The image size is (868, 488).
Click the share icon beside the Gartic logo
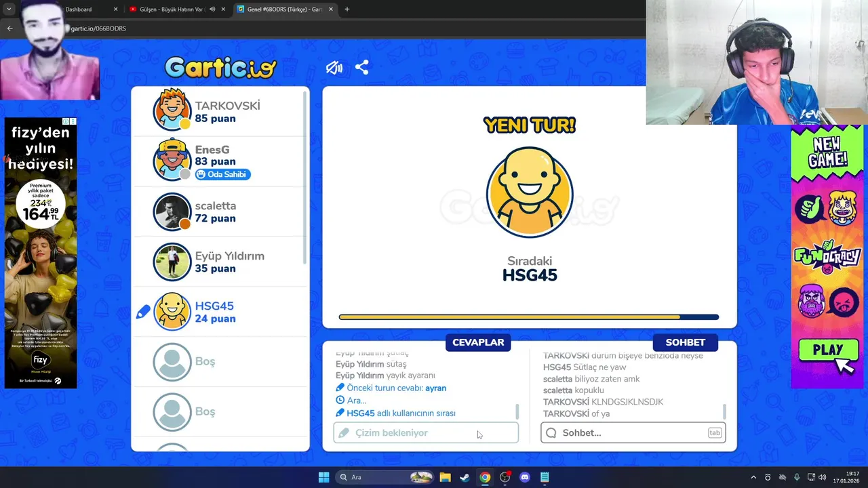pyautogui.click(x=362, y=68)
